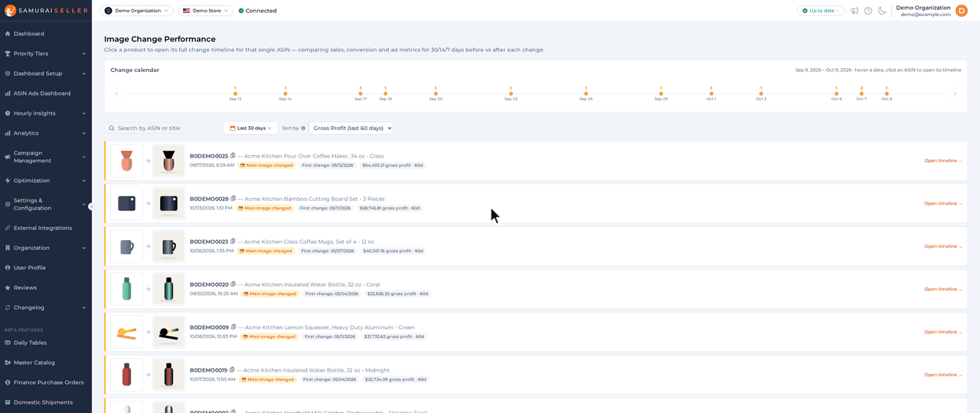The width and height of the screenshot is (980, 413).
Task: Click the Sort by info icon
Action: pyautogui.click(x=303, y=128)
